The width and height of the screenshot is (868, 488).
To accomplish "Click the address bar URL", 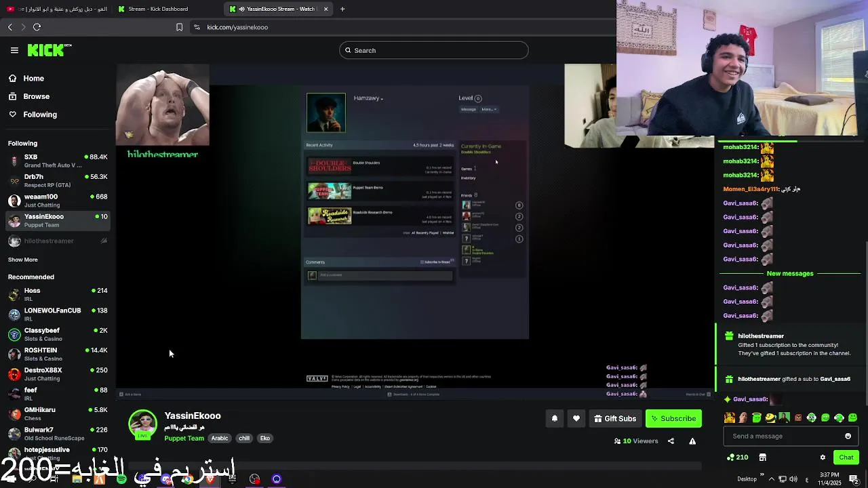I will point(237,27).
